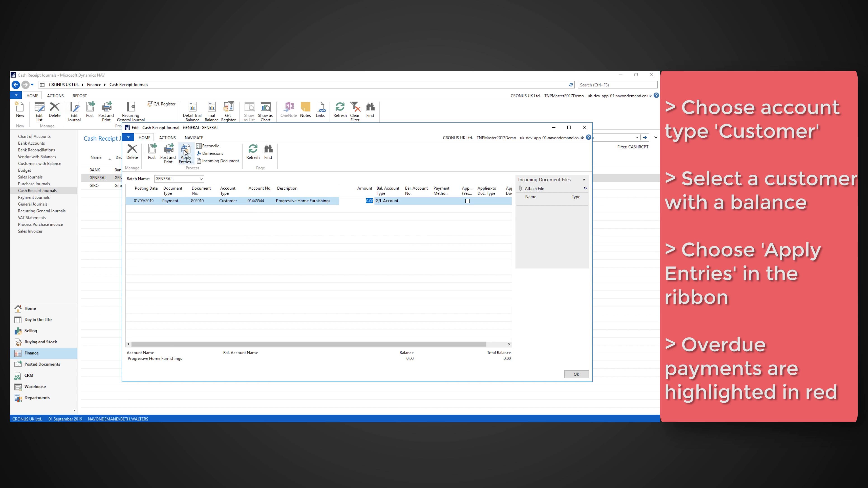
Task: Click Attach File link
Action: (x=534, y=189)
